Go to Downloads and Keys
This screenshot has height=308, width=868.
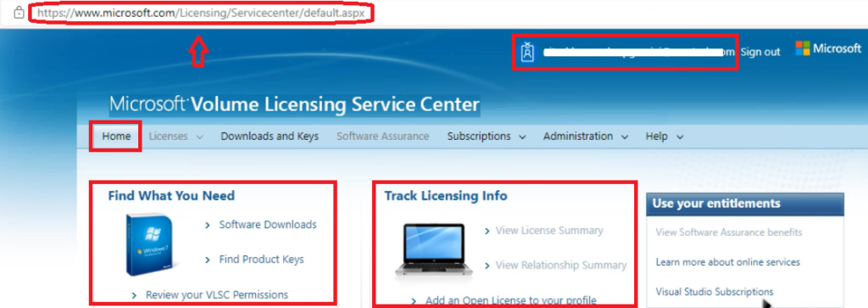[x=270, y=136]
